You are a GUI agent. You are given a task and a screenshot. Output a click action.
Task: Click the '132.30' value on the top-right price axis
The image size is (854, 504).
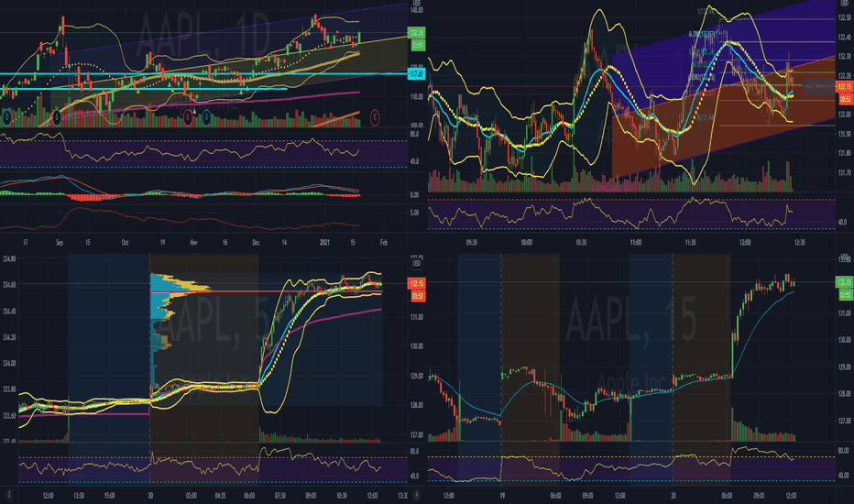(x=845, y=56)
